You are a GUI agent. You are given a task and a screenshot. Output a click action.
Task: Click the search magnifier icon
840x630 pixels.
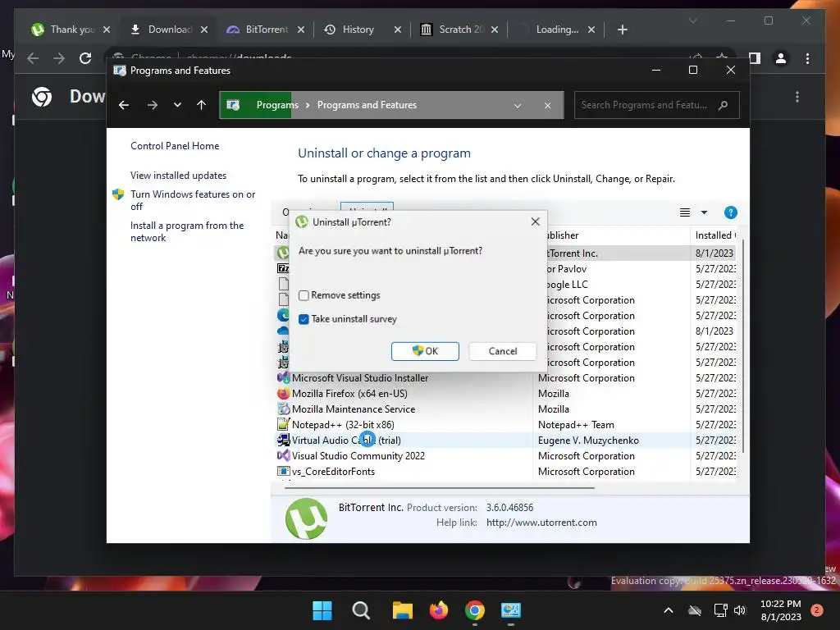tap(724, 105)
